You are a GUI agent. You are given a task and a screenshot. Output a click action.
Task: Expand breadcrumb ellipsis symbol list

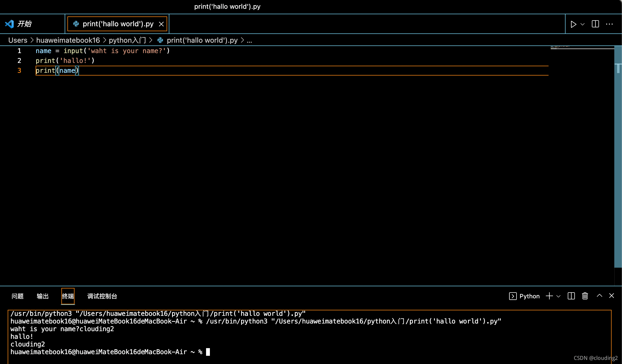tap(249, 41)
